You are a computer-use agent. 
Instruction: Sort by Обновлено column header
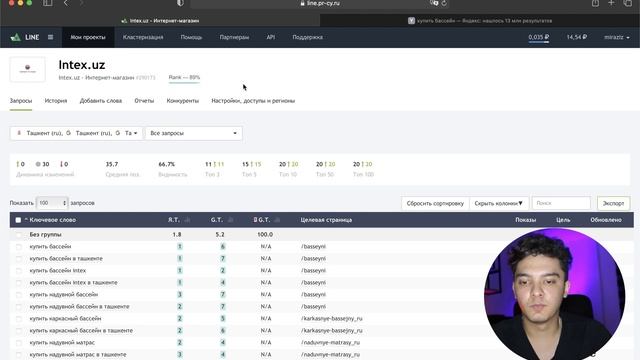tap(606, 220)
